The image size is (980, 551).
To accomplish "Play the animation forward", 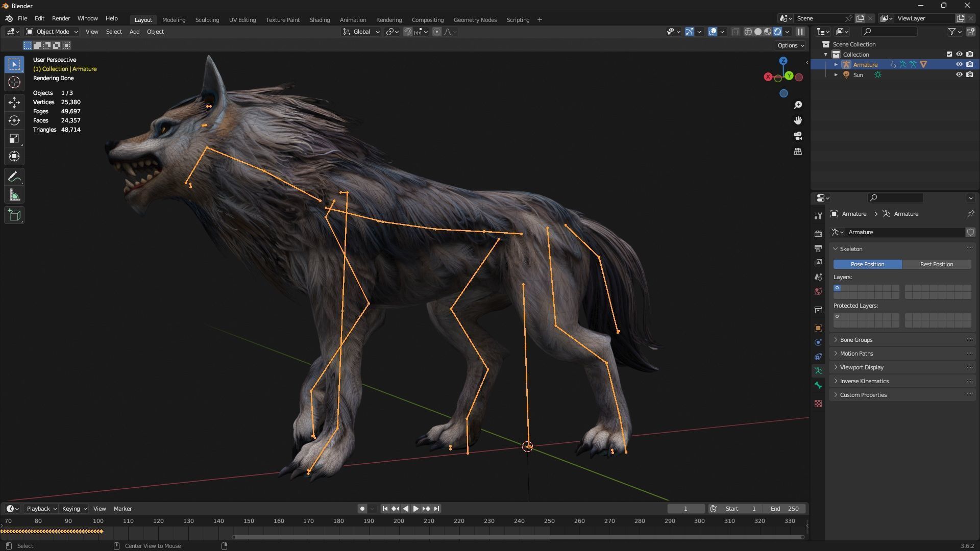I will click(x=415, y=509).
